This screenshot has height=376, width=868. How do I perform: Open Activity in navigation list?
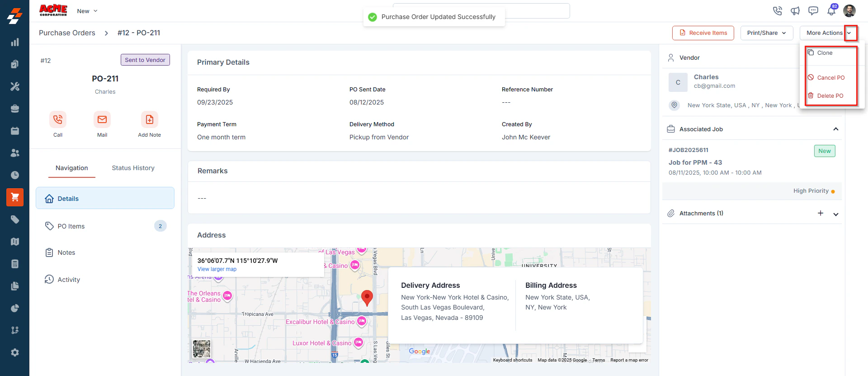(105, 280)
